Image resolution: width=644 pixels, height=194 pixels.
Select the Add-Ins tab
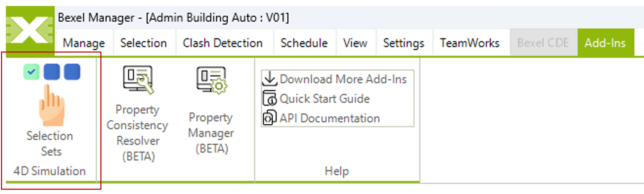[605, 43]
